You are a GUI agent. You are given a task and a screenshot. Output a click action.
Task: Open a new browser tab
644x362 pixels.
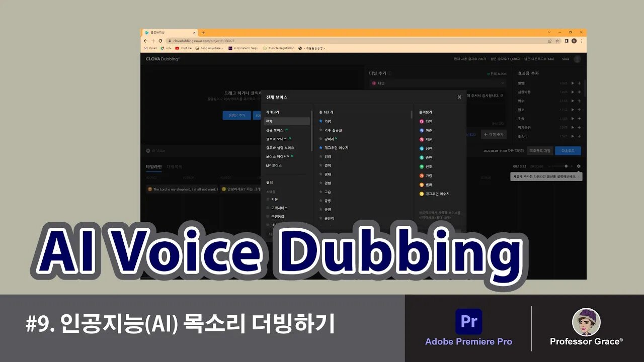203,33
